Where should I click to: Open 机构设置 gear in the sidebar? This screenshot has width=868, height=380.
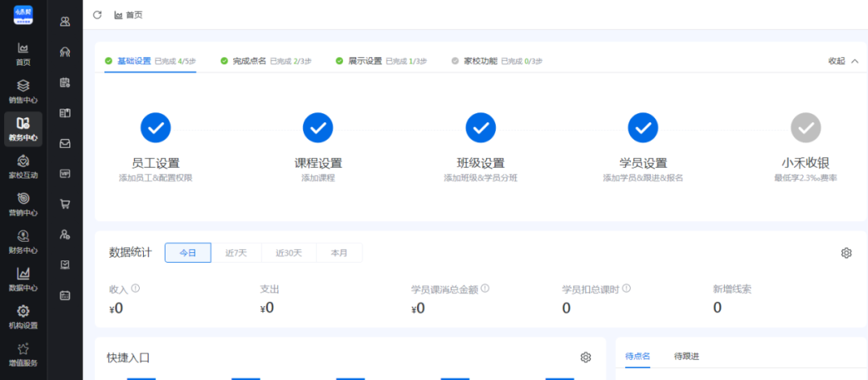tap(23, 317)
